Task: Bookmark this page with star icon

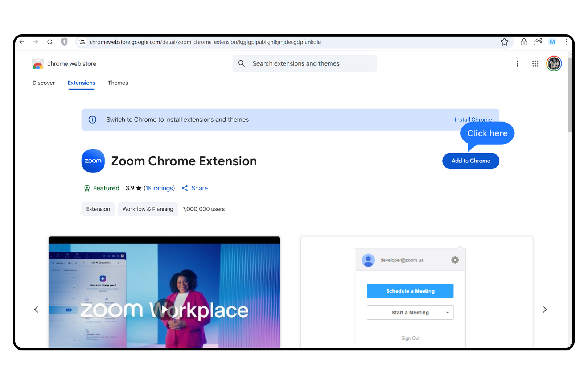Action: tap(504, 42)
